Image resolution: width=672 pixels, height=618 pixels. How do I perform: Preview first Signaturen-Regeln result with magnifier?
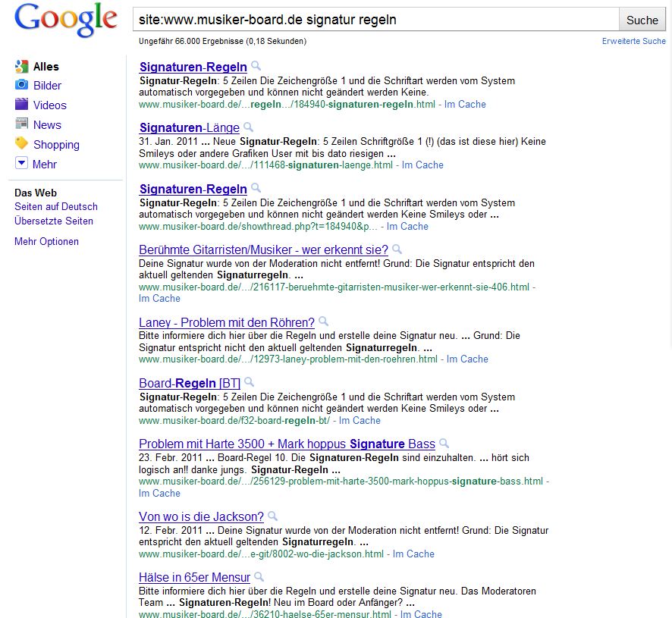256,66
